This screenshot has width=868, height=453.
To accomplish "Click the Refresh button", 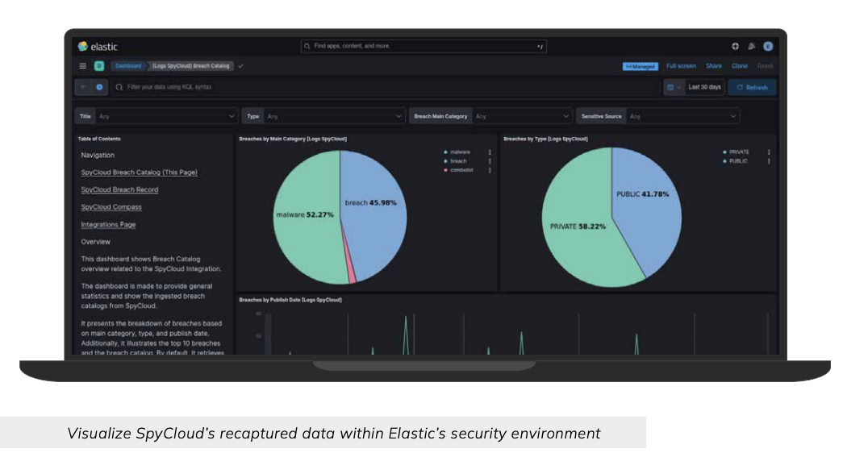I will (753, 87).
